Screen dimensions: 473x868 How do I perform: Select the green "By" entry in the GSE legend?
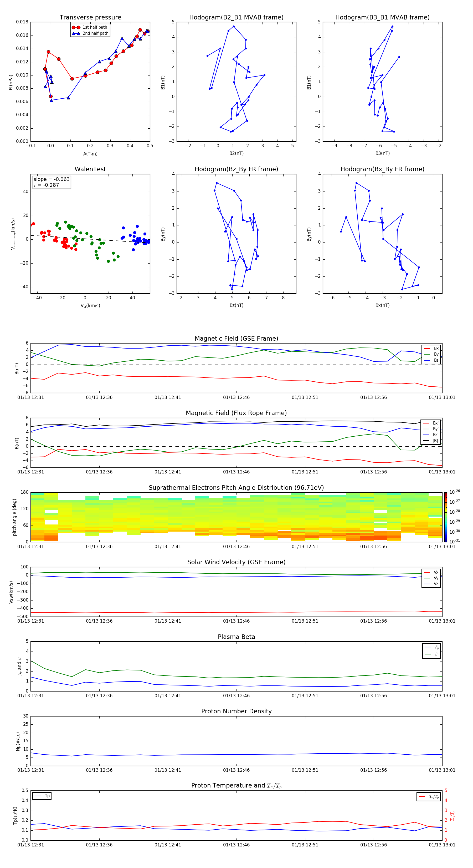431,354
